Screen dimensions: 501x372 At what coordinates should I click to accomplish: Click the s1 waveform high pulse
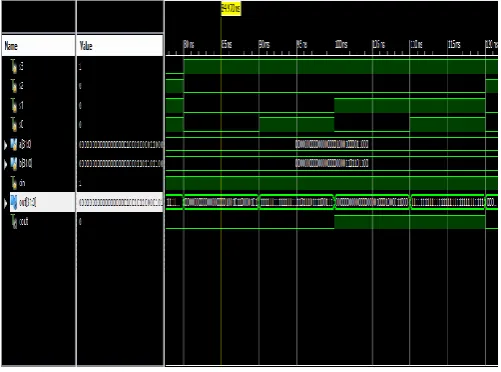click(410, 106)
